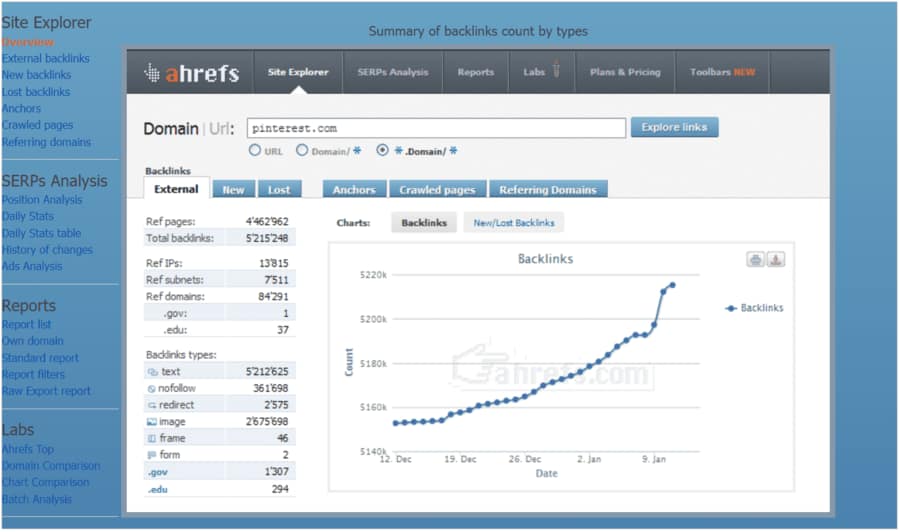Click the ahrefs logo

point(191,73)
